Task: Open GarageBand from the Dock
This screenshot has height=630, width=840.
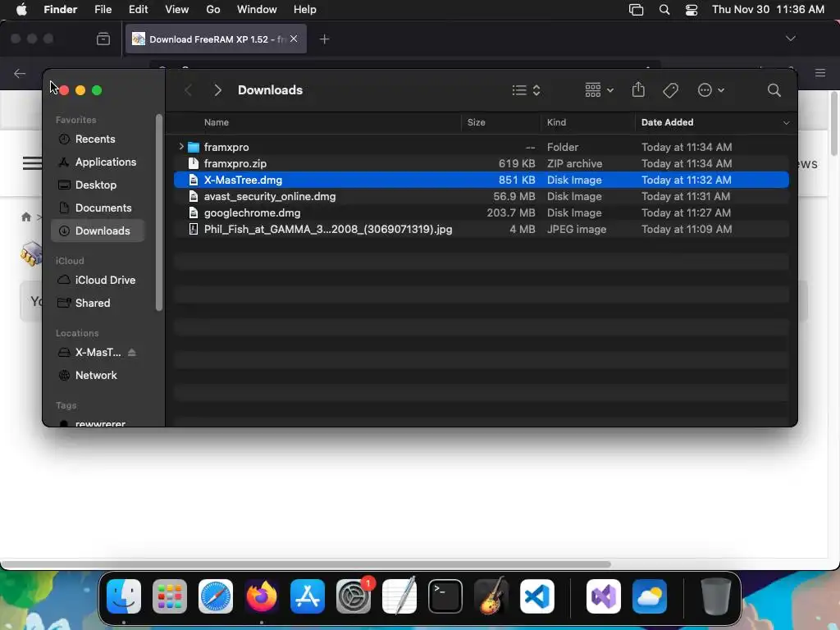Action: [491, 596]
